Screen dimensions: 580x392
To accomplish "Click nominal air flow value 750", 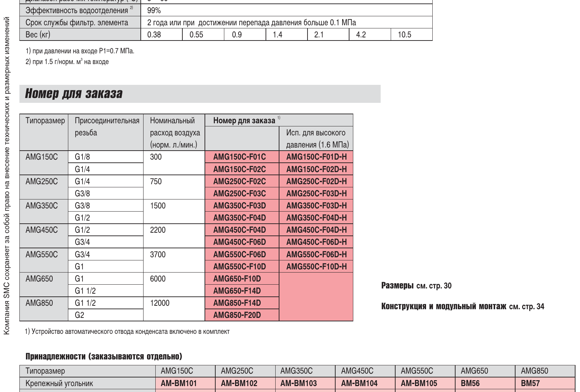I will [156, 181].
